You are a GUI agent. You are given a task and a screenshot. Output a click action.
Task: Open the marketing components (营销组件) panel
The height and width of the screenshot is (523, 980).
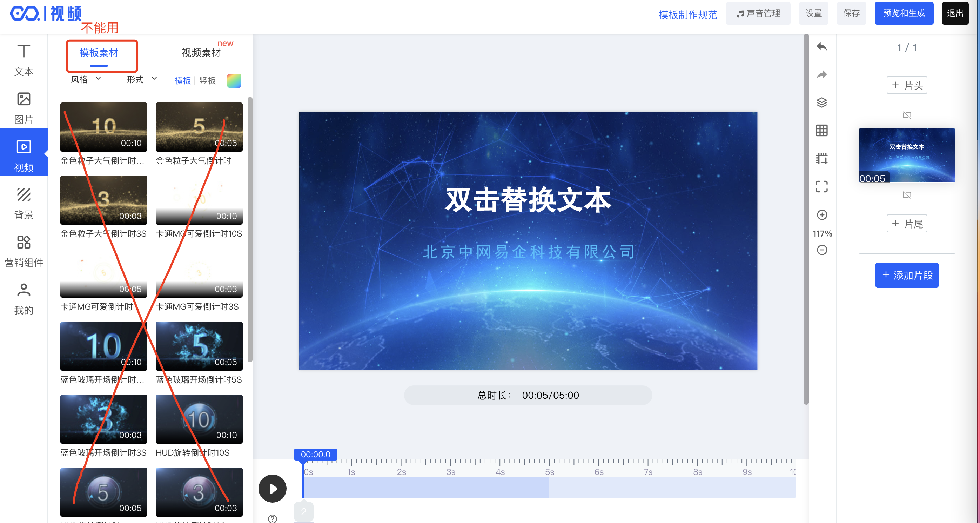24,251
